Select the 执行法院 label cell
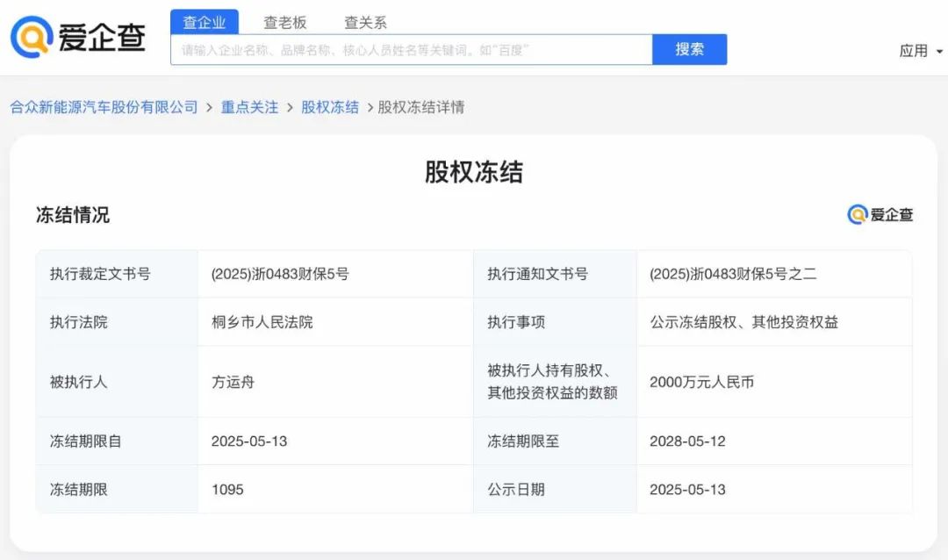 117,322
